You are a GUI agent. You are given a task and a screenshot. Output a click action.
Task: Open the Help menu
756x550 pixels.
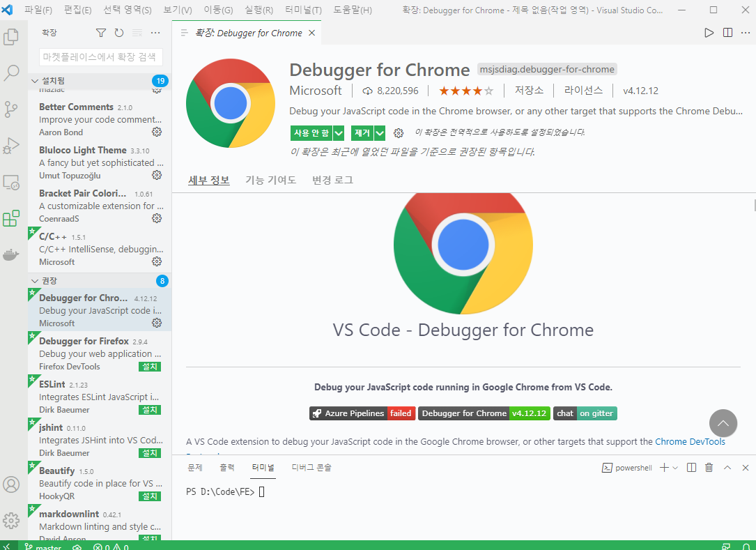pos(353,10)
